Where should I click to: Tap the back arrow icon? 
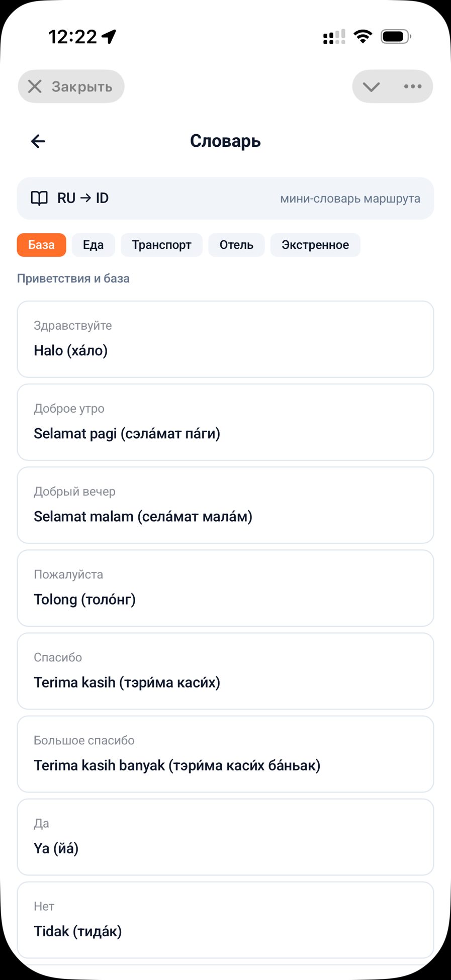point(38,142)
